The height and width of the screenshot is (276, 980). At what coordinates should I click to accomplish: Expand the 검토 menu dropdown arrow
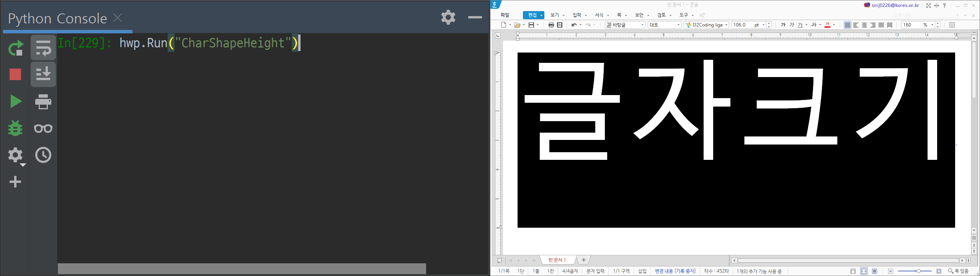click(671, 16)
